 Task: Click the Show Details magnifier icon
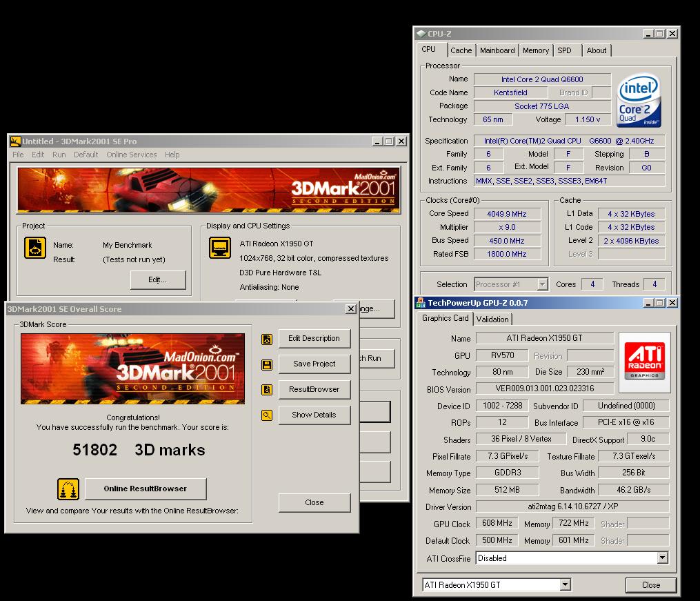coord(266,415)
